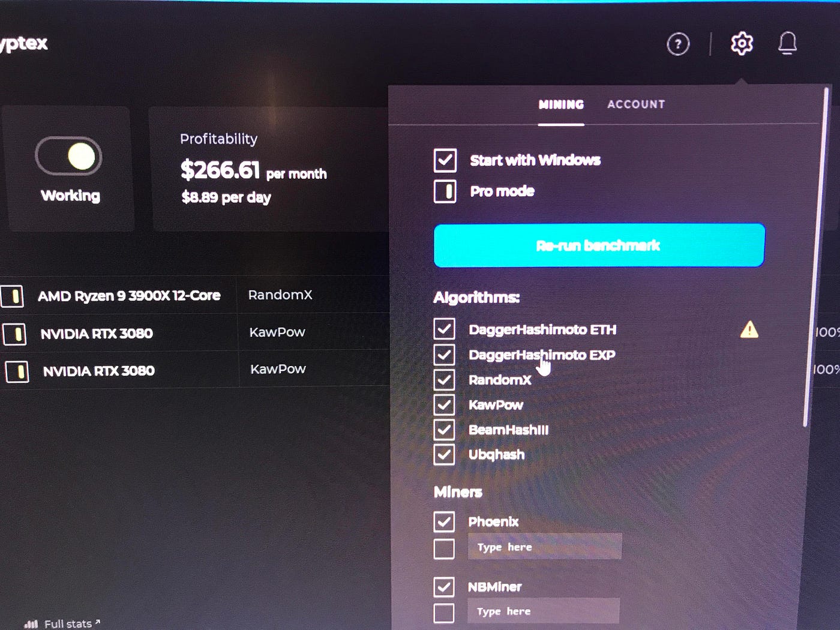Click KawPow cell of first NVIDIA RTX 3080
Viewport: 840px width, 630px height.
tap(277, 332)
